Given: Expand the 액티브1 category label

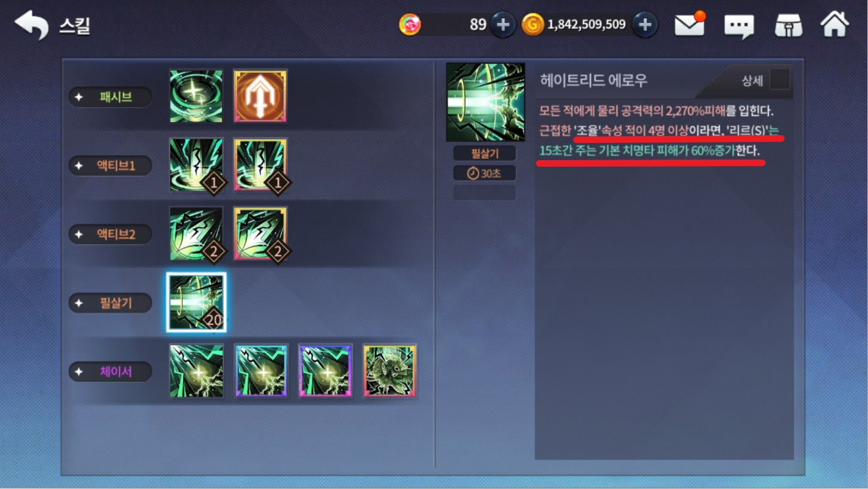Looking at the screenshot, I should click(110, 165).
